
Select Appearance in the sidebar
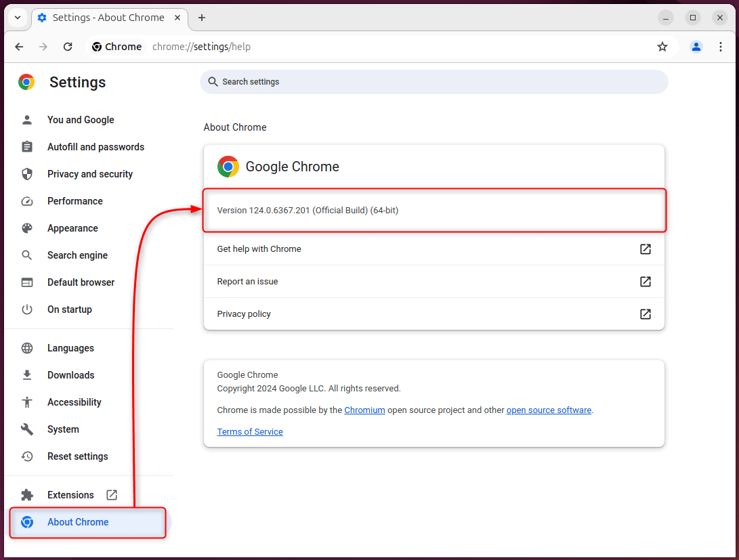72,228
